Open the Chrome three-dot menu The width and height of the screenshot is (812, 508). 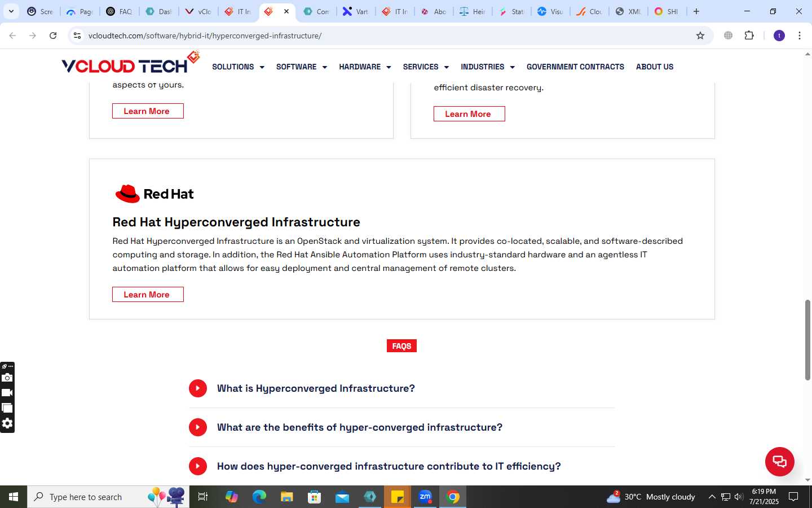pyautogui.click(x=800, y=36)
